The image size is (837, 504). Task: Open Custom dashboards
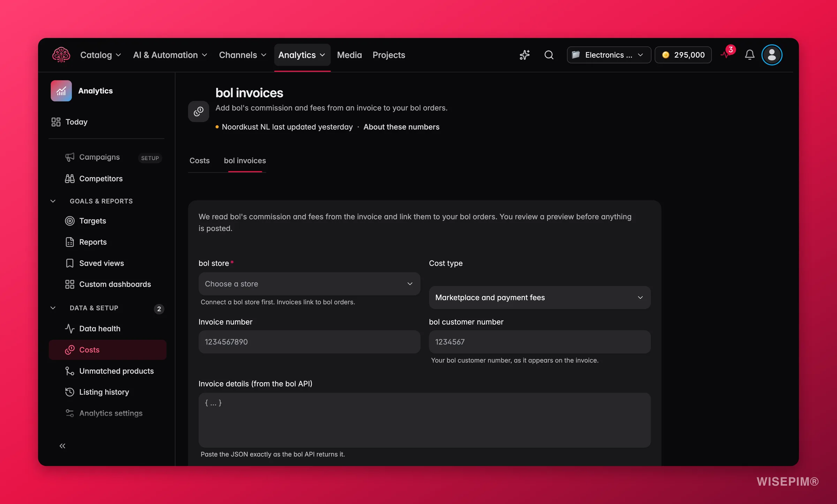click(x=107, y=284)
